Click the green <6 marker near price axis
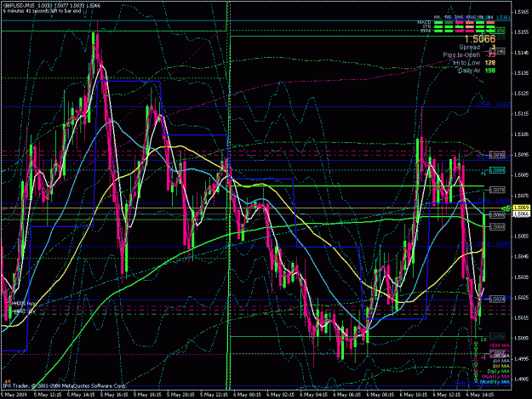Image resolution: width=532 pixels, height=399 pixels. [x=506, y=208]
